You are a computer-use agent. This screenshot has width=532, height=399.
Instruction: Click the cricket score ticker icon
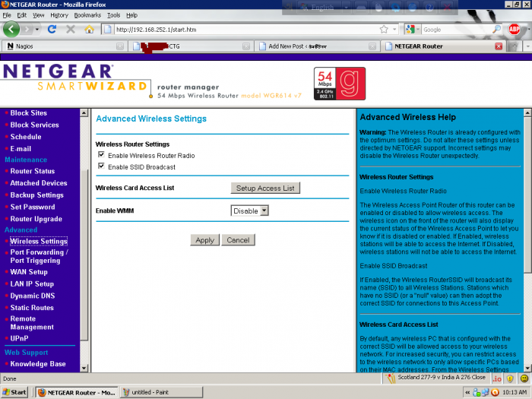(391, 378)
